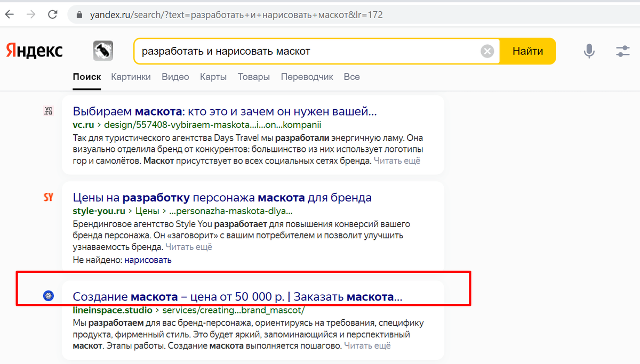This screenshot has height=364, width=640.
Task: Start voice search with the microphone icon
Action: 589,51
